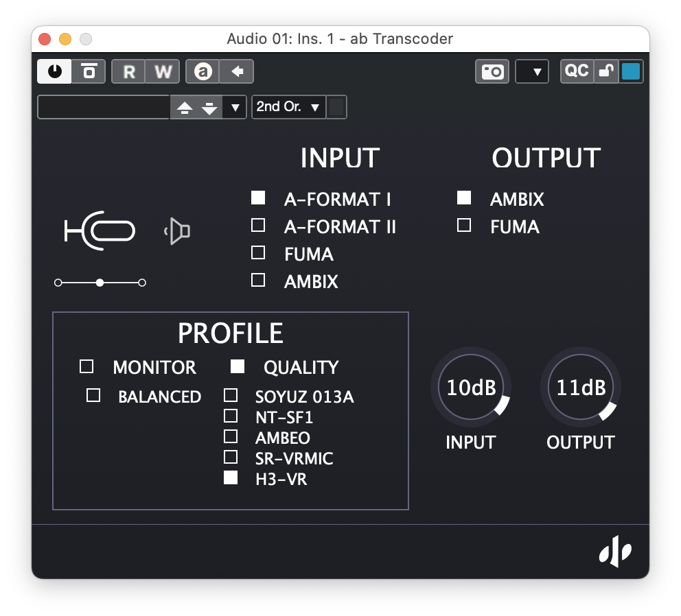Select FUMA output checkbox
This screenshot has height=616, width=681.
coord(464,225)
